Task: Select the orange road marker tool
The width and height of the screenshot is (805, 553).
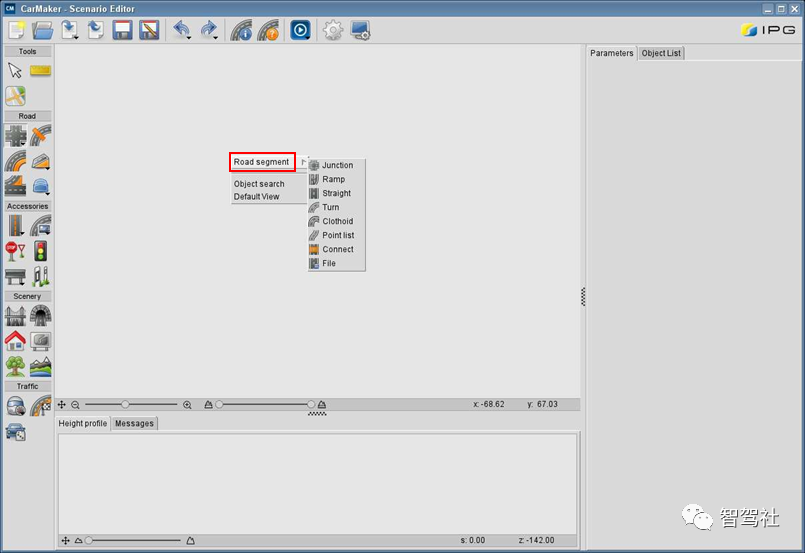Action: (41, 136)
